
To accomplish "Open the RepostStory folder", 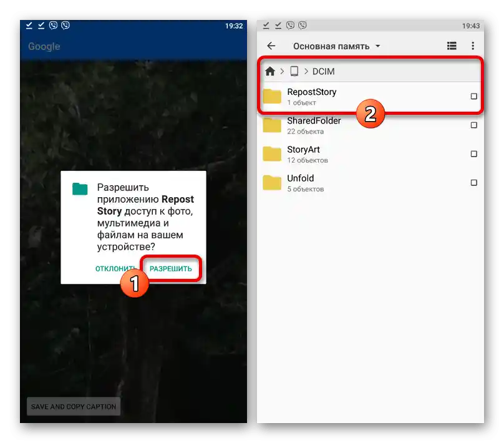I will click(x=370, y=97).
